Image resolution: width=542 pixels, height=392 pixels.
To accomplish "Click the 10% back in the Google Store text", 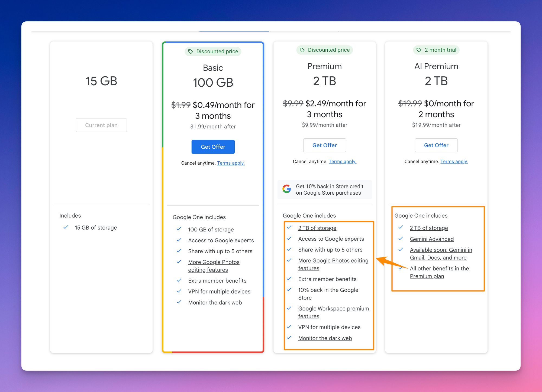I will (x=328, y=294).
